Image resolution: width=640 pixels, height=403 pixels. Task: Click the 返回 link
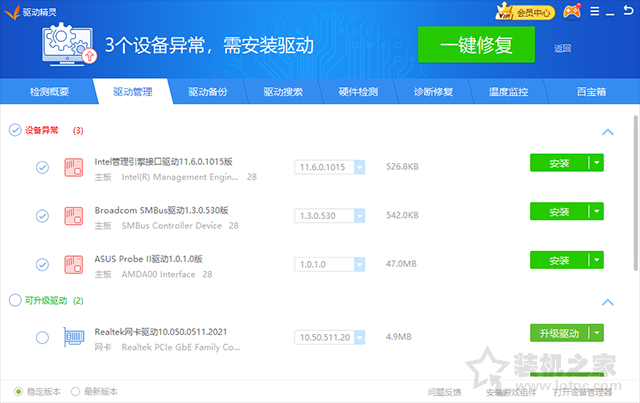click(562, 48)
